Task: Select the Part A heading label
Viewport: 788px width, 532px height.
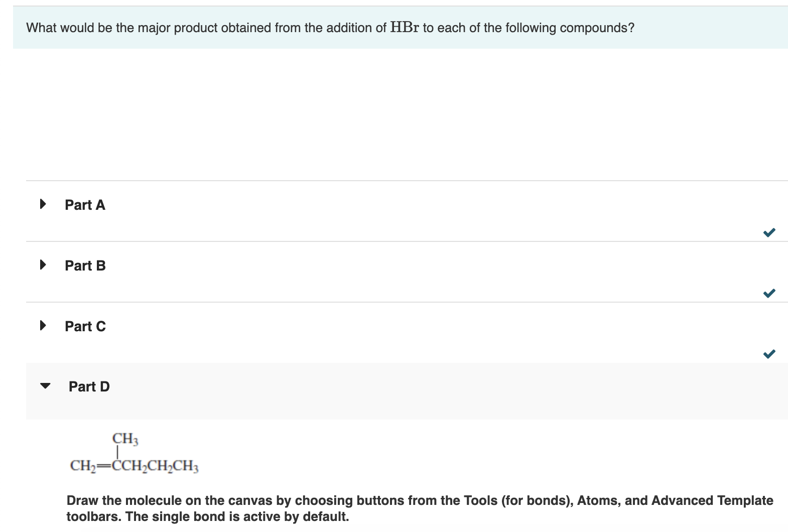Action: (x=85, y=205)
